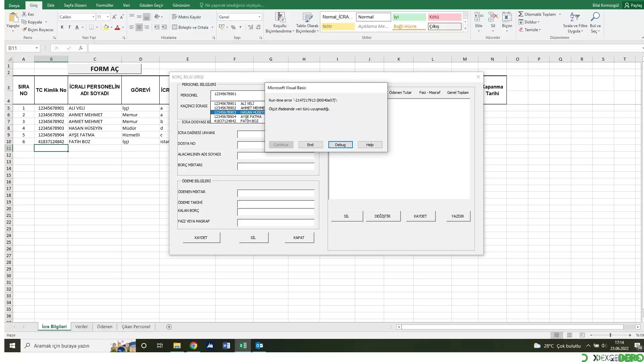Toggle underline A formatting button

point(77,27)
